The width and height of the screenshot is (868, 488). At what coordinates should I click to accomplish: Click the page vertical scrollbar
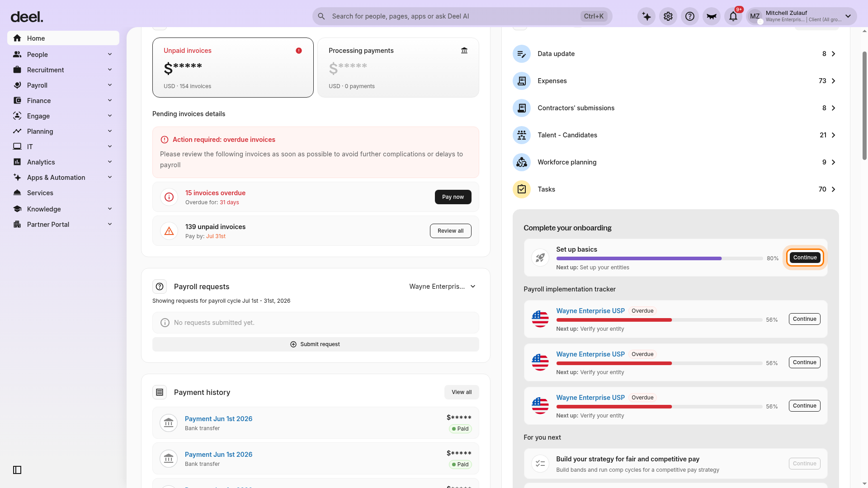pyautogui.click(x=864, y=106)
